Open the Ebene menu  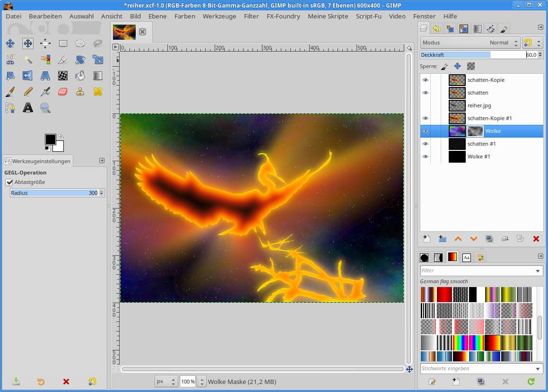pos(157,16)
